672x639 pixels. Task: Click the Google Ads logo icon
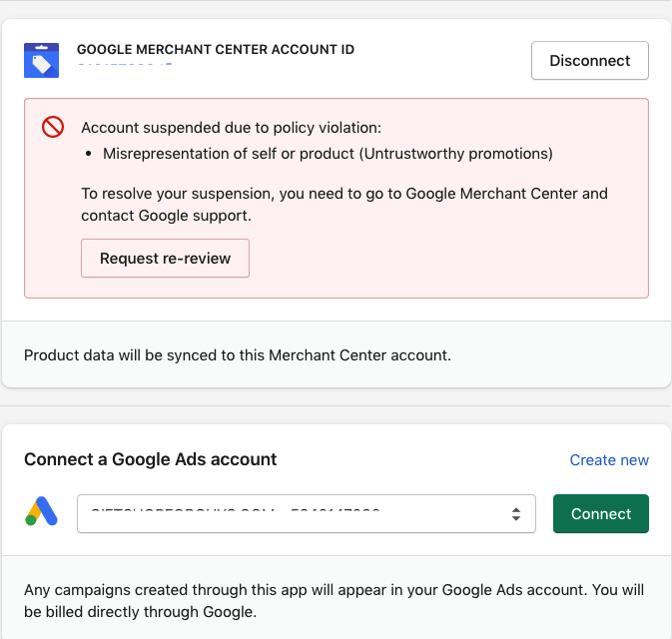[41, 513]
